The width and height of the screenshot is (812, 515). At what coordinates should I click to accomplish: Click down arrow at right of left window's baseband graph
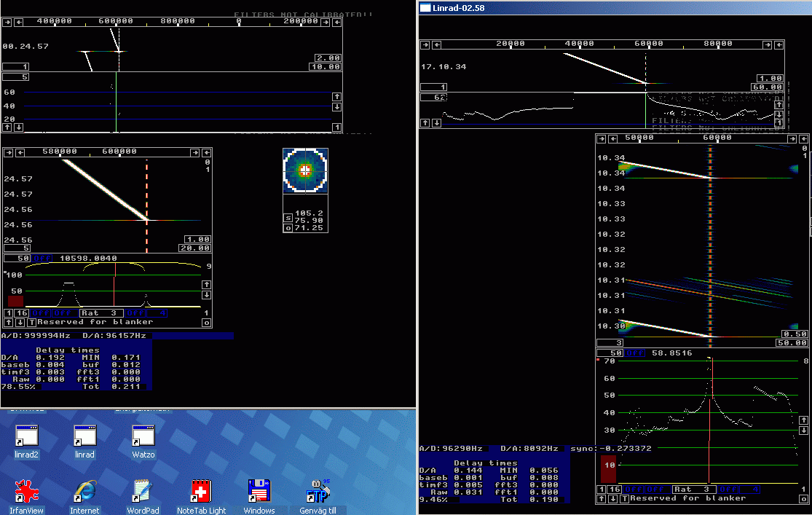point(206,295)
